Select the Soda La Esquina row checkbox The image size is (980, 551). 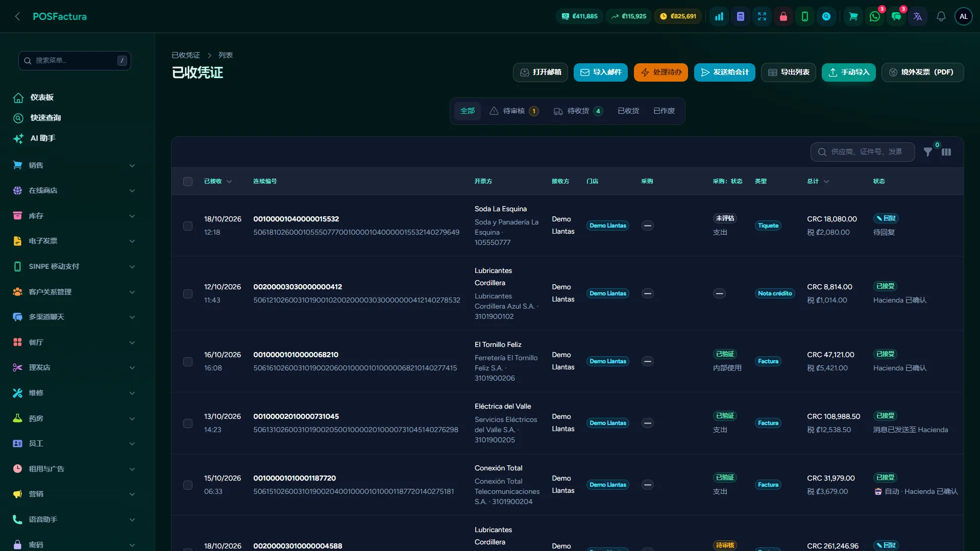188,226
